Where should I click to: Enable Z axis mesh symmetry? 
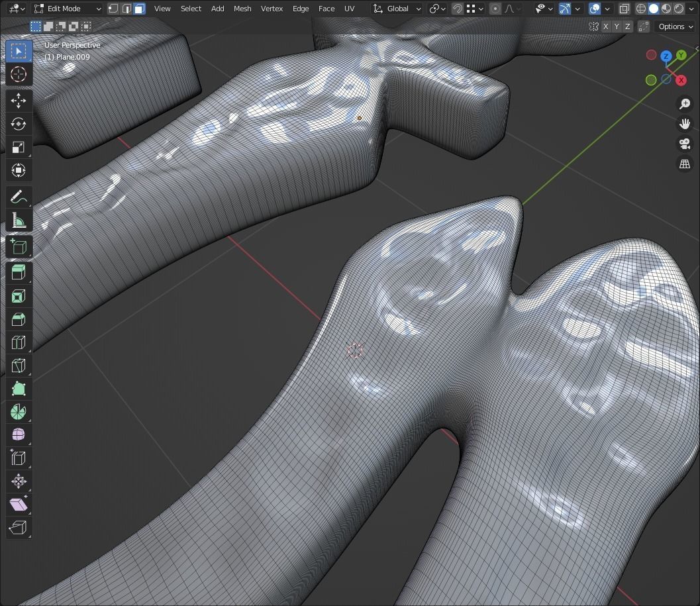628,26
